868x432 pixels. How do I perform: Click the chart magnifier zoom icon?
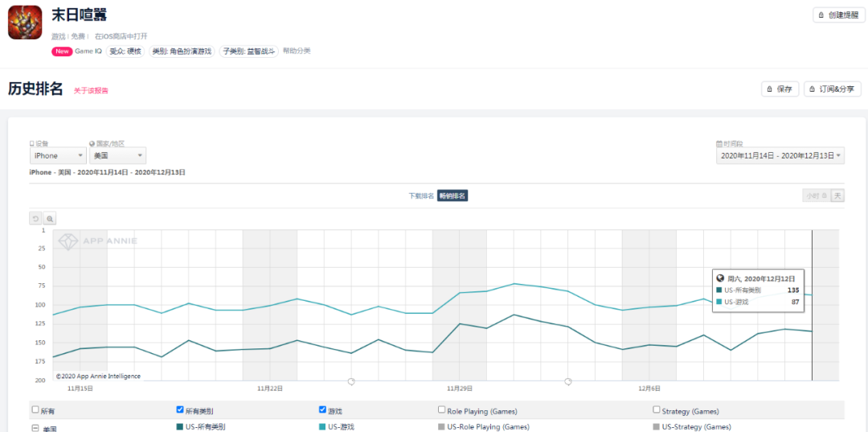49,218
